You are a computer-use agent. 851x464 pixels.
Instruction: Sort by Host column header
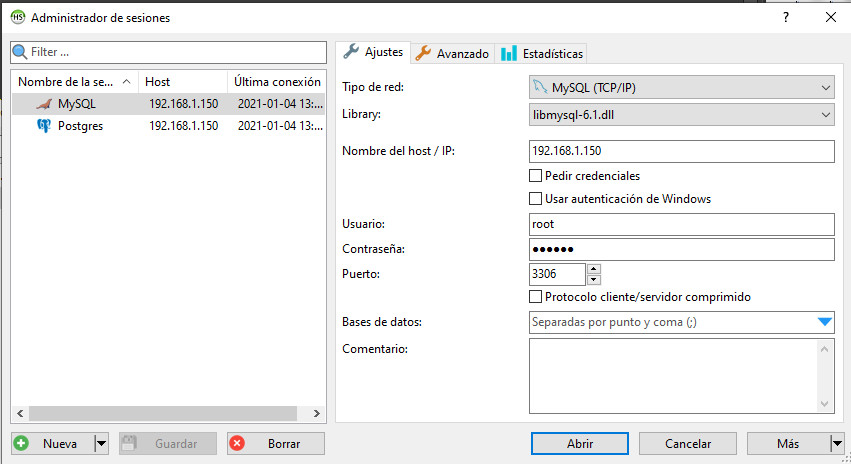coord(183,82)
